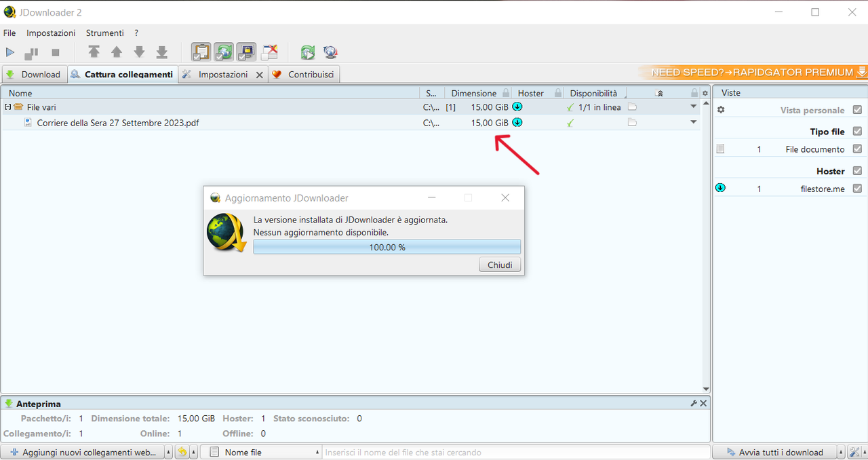Click Avvia tutti i download button
Image resolution: width=868 pixels, height=460 pixels.
[774, 452]
